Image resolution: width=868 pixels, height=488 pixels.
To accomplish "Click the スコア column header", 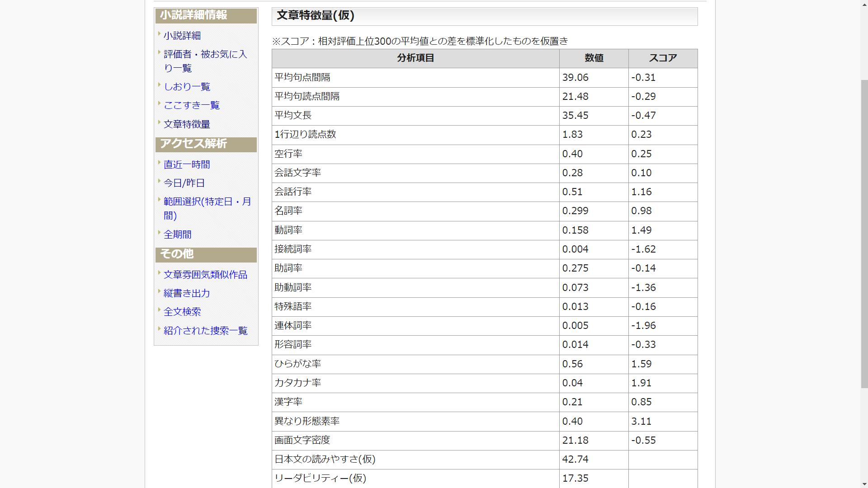I will (663, 58).
